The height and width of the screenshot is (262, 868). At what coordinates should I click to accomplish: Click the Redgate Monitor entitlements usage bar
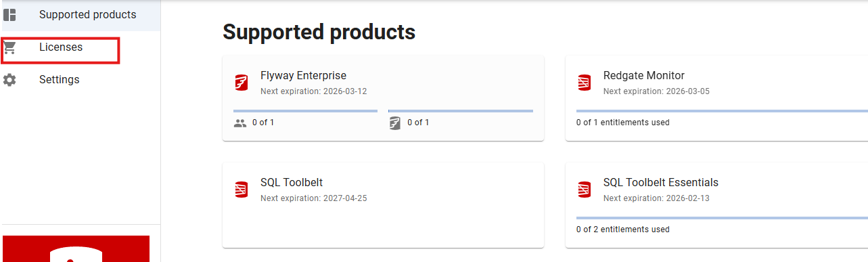[x=722, y=110]
